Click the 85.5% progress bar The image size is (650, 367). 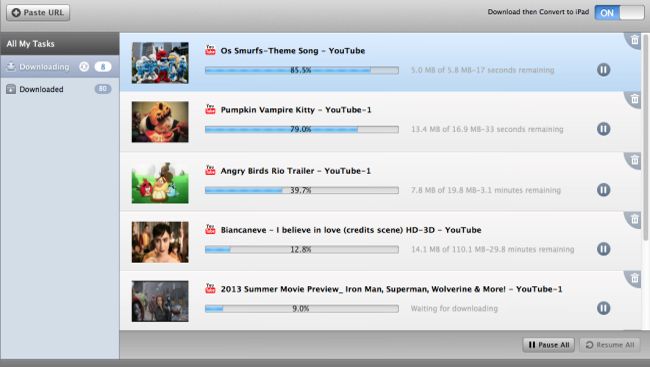click(x=302, y=70)
